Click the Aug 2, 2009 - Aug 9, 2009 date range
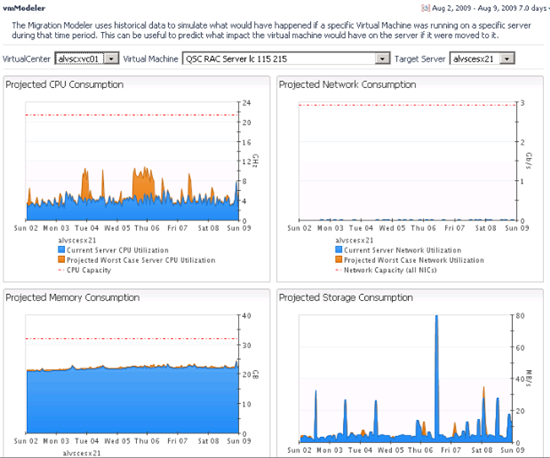The width and height of the screenshot is (550, 458). [474, 8]
